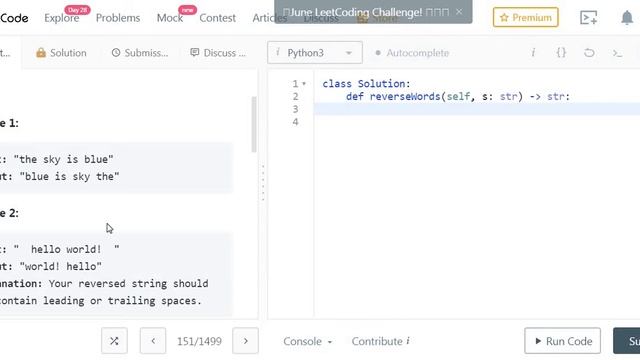Image resolution: width=640 pixels, height=360 pixels.
Task: Pick a random problem with the shuffle button
Action: point(114,341)
